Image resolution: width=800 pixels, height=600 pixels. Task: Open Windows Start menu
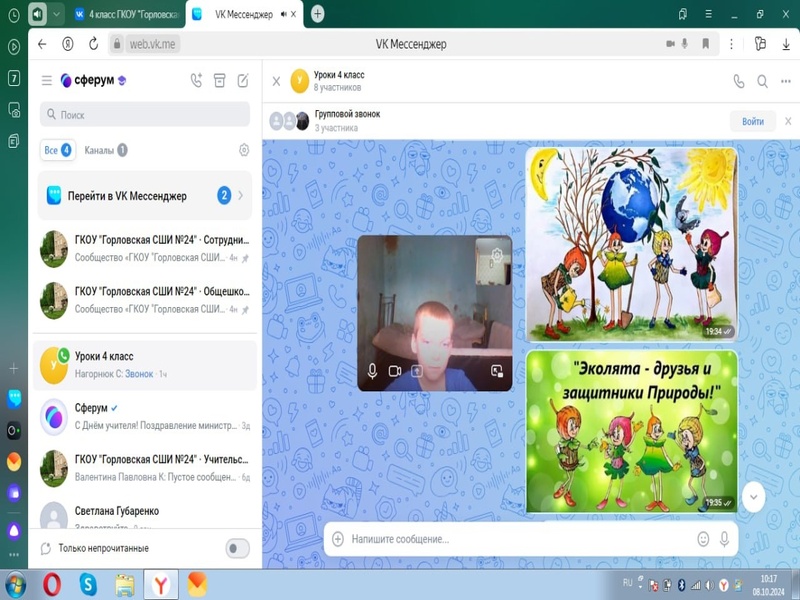[15, 585]
